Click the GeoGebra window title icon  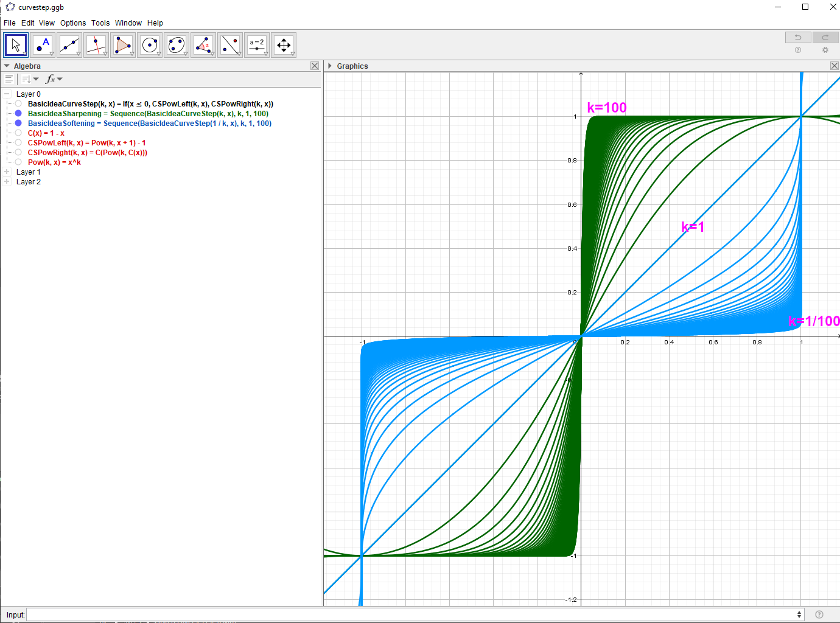point(10,7)
